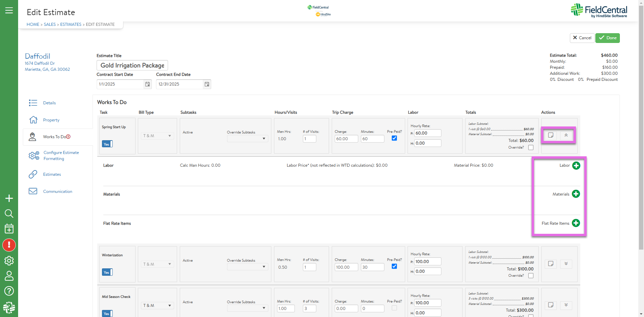The height and width of the screenshot is (317, 644).
Task: Check the Override box for Winterization total
Action: click(x=531, y=276)
